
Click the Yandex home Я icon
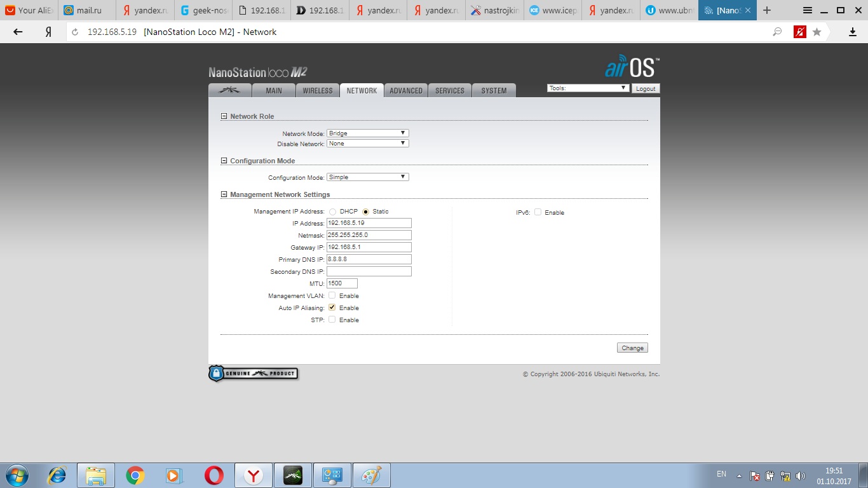coord(48,32)
